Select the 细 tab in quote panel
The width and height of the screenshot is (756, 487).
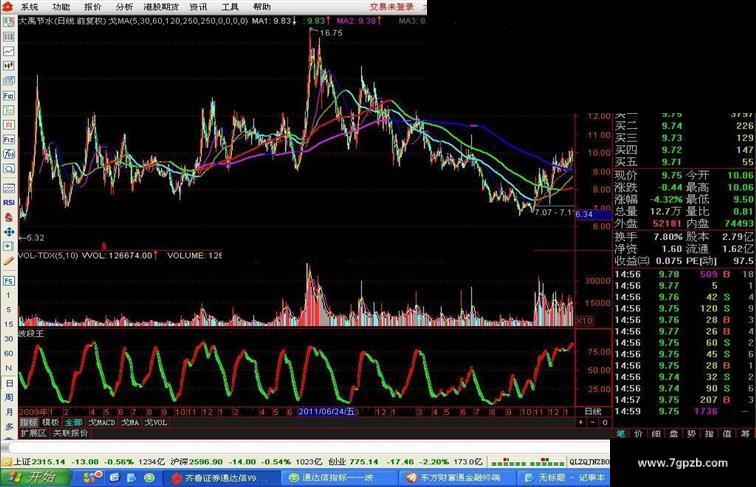[656, 433]
